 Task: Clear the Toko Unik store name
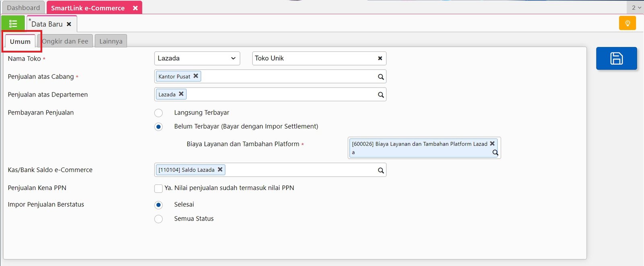click(380, 59)
